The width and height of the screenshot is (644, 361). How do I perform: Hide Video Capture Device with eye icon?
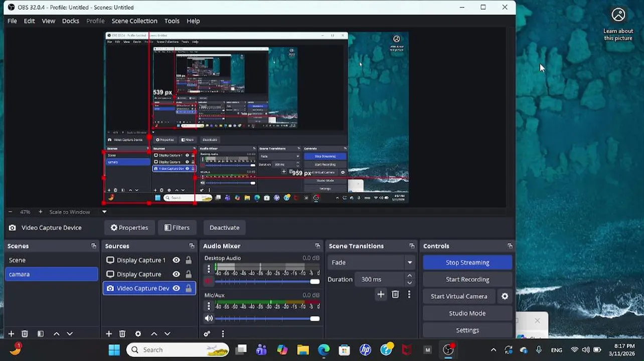coord(176,288)
